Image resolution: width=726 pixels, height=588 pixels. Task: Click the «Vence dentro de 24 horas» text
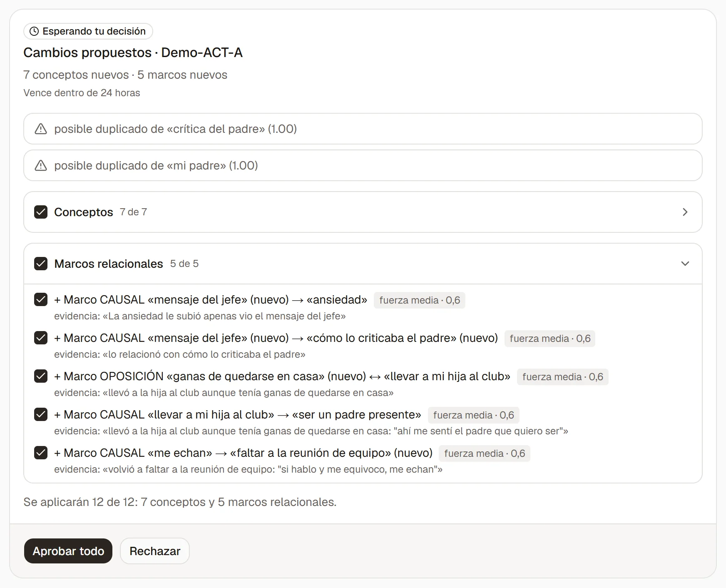(x=82, y=93)
